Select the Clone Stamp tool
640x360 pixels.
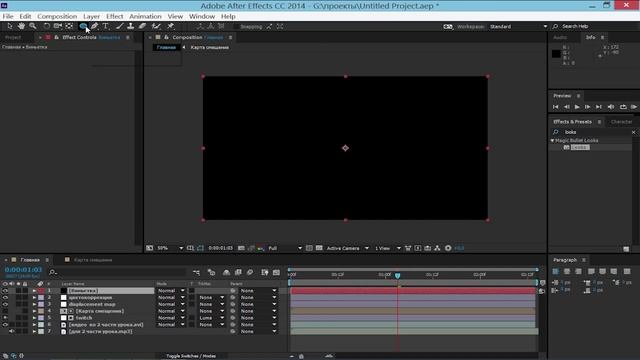point(131,26)
